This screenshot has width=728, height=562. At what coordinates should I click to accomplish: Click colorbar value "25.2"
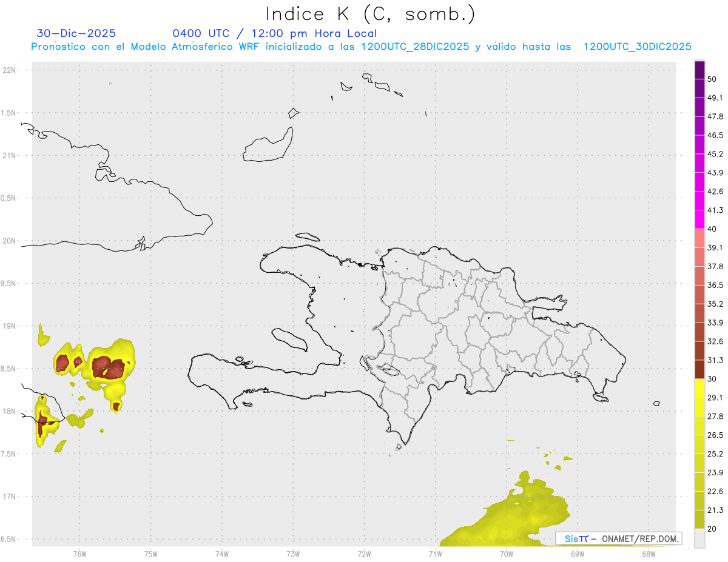tap(715, 454)
